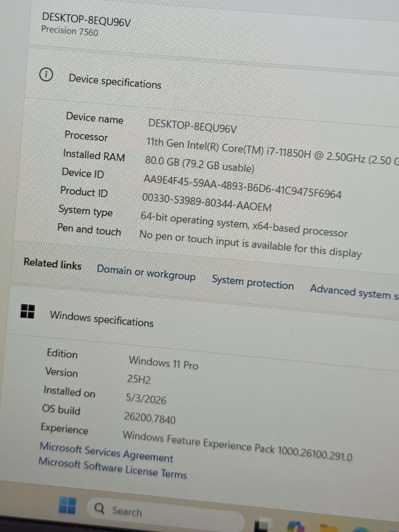Select the Product ID value 00330-53989-80344-AAOEM
Viewport: 399px width, 532px height.
pyautogui.click(x=207, y=202)
